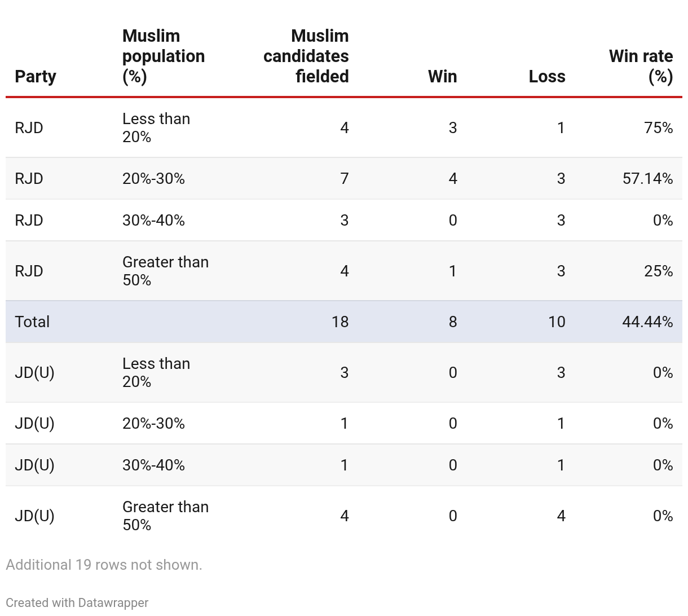This screenshot has width=688, height=616.
Task: Select JD(U)'s Less than 20% population cell
Action: point(156,372)
